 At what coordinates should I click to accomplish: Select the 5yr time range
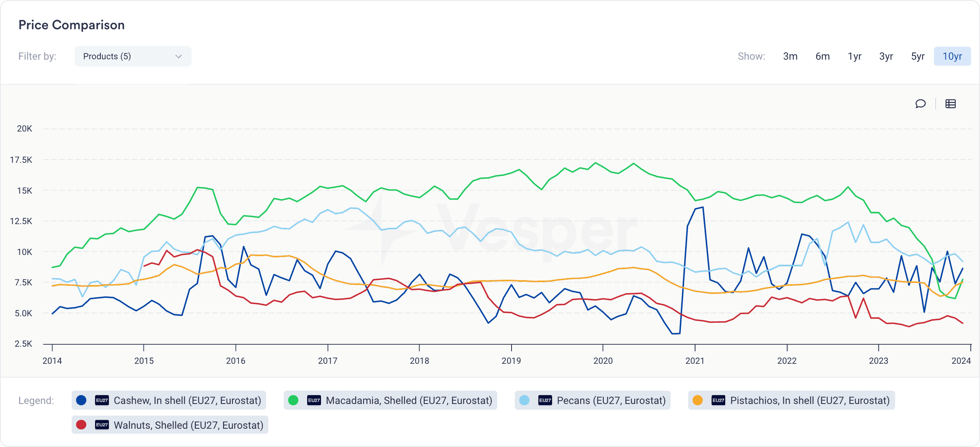[917, 56]
